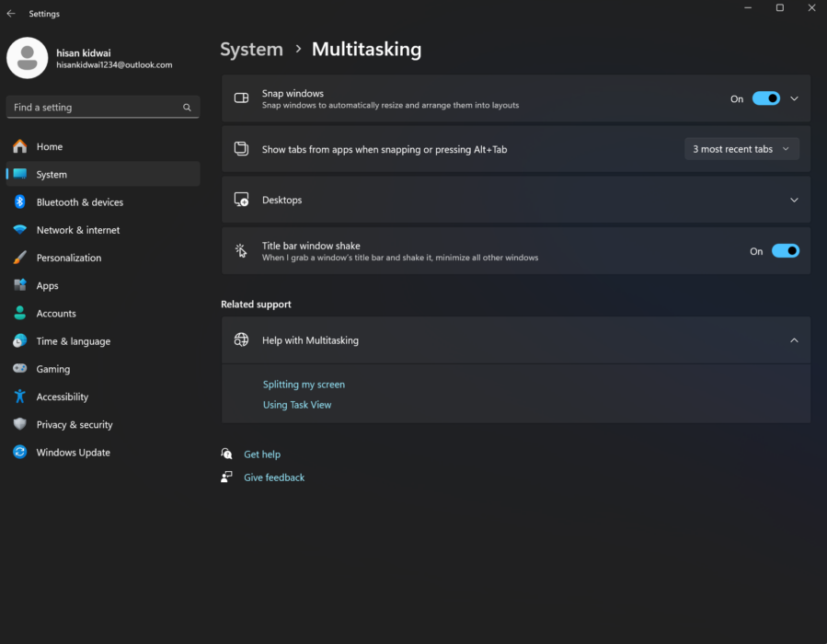Click the user avatar picture

27,57
